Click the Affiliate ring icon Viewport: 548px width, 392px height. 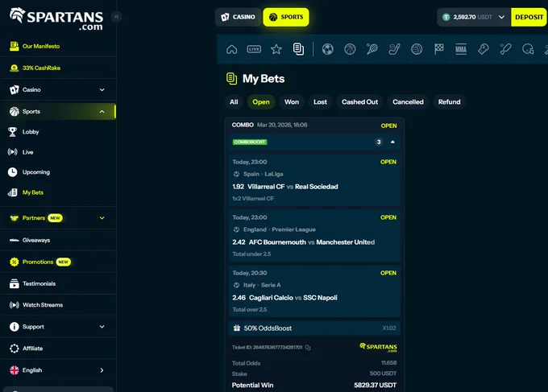[x=15, y=349]
